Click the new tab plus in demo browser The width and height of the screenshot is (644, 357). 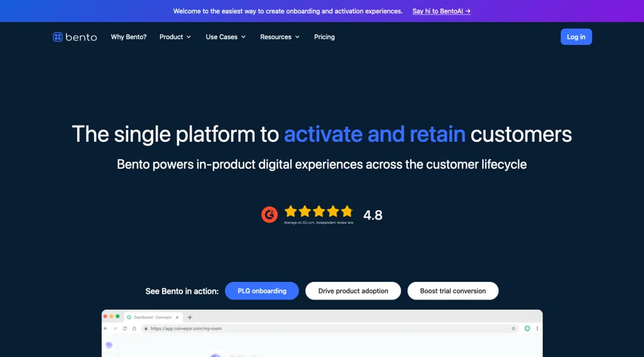tap(189, 317)
